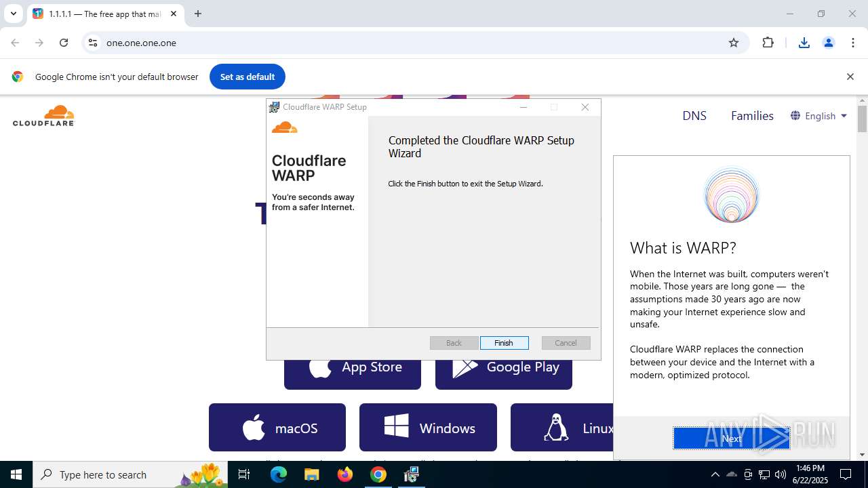Select the 1.1.1.1 tab
The width and height of the screenshot is (868, 488).
point(105,14)
